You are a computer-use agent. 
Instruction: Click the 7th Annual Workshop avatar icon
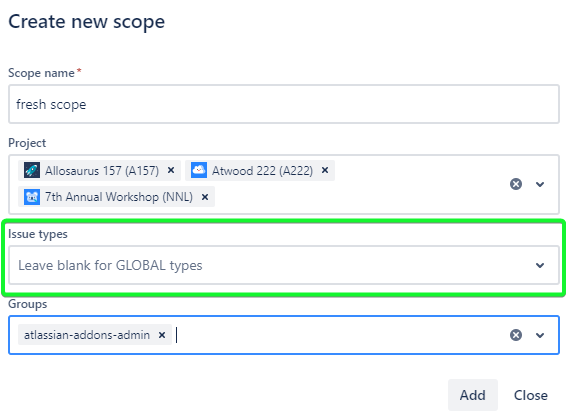[32, 197]
